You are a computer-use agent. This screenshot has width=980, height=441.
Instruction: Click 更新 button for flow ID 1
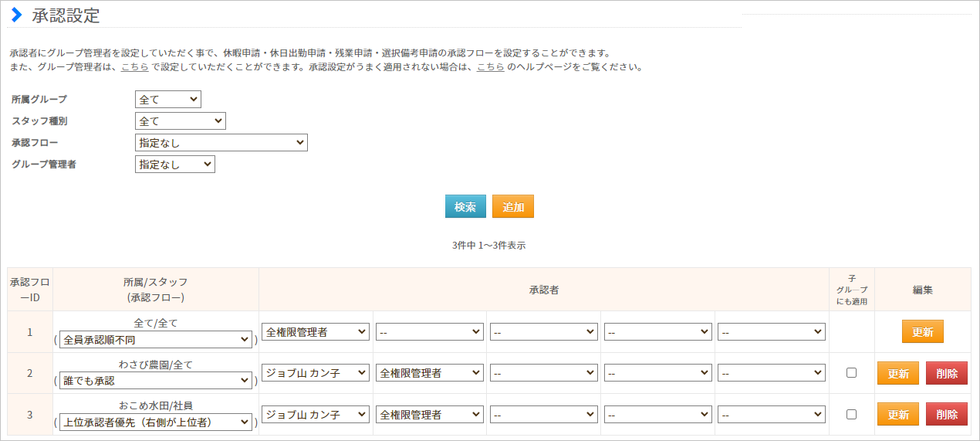[x=922, y=332]
